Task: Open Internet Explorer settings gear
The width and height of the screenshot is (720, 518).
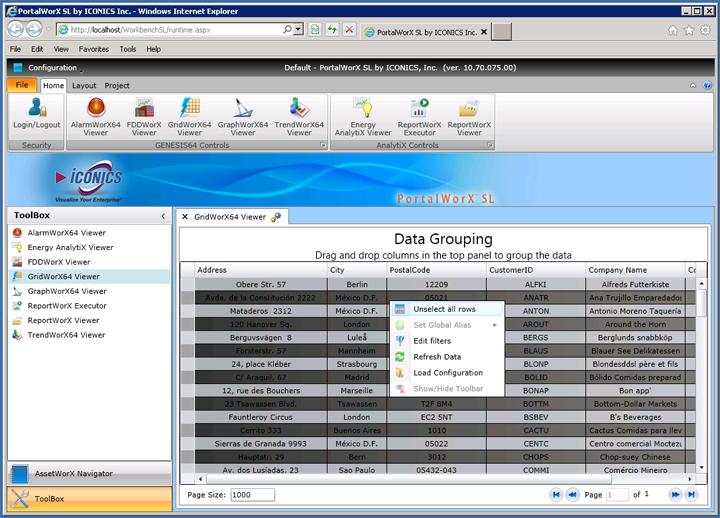Action: pos(705,30)
